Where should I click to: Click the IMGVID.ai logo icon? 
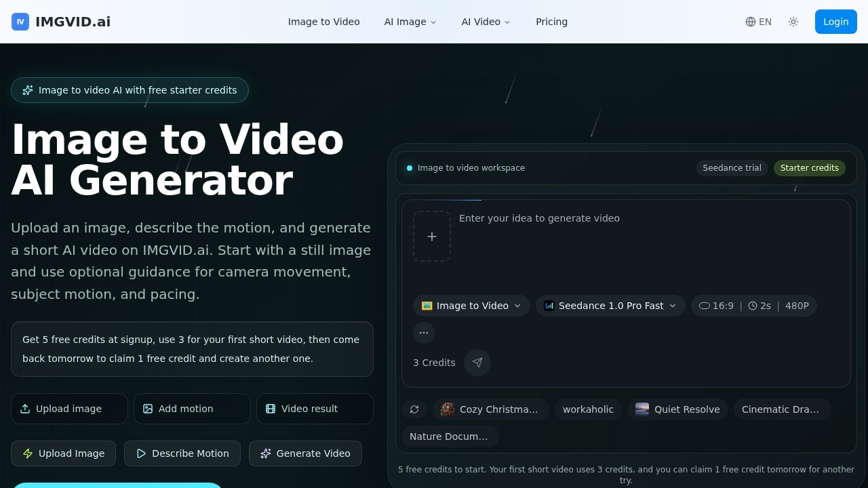(x=20, y=22)
